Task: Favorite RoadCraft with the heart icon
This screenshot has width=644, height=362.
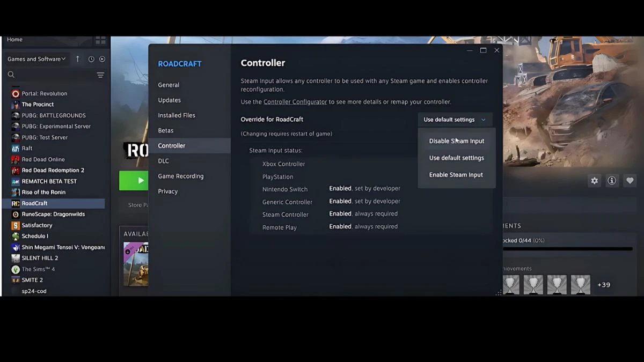Action: pos(630,181)
